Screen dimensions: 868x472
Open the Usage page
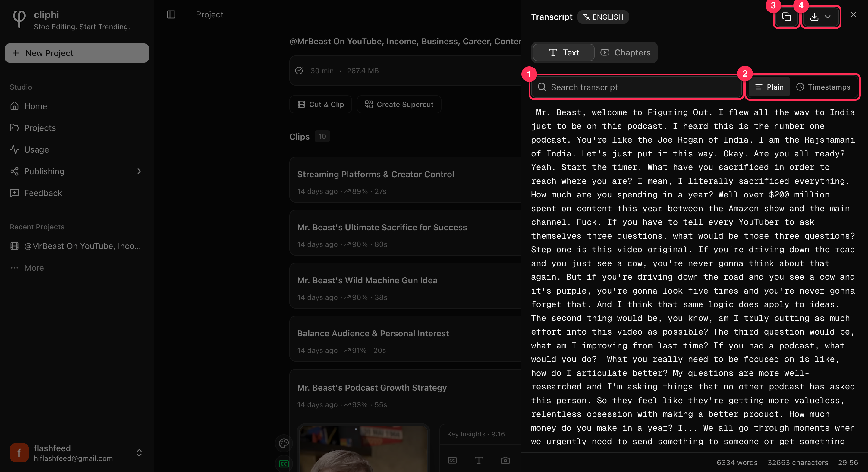[x=77, y=149]
